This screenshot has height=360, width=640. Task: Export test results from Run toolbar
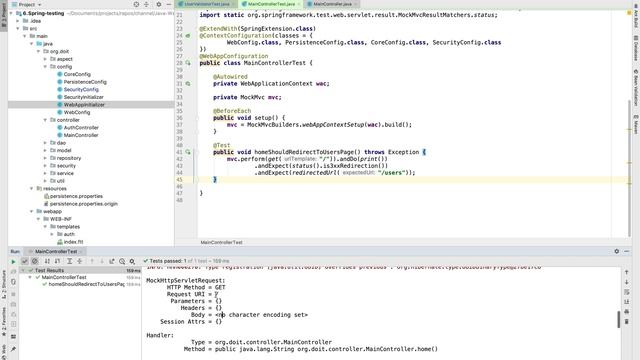pyautogui.click(x=111, y=261)
